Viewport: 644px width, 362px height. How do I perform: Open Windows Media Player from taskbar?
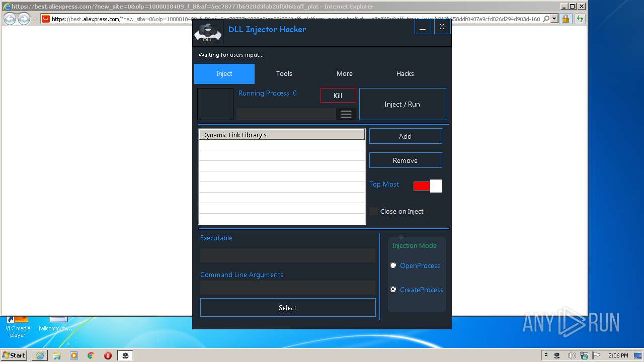pos(74,355)
